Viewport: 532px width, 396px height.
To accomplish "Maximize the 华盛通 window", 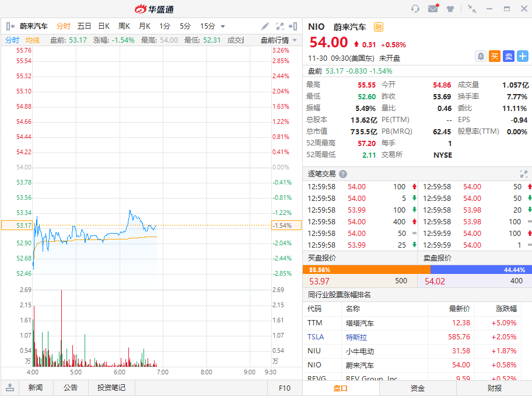I will tap(506, 9).
